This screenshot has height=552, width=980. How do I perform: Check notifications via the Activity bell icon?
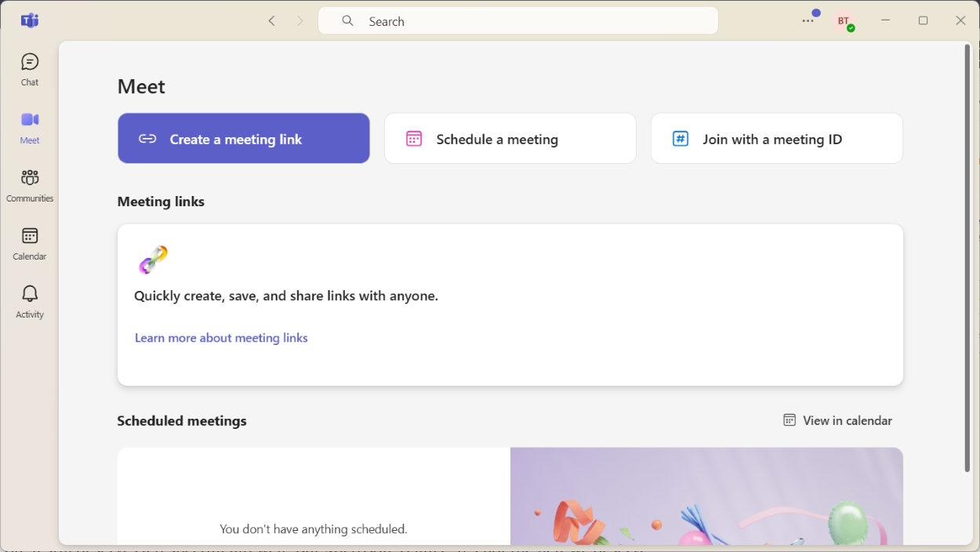coord(29,301)
